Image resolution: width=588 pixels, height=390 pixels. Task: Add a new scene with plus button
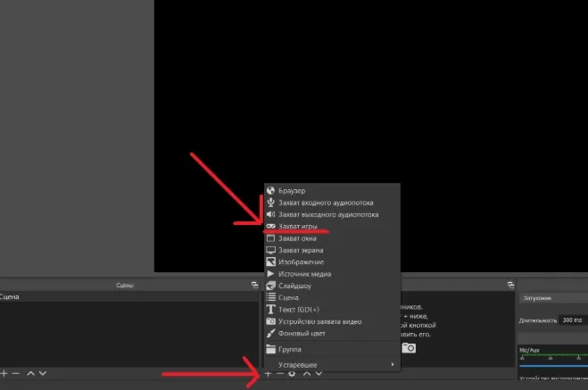click(x=4, y=373)
